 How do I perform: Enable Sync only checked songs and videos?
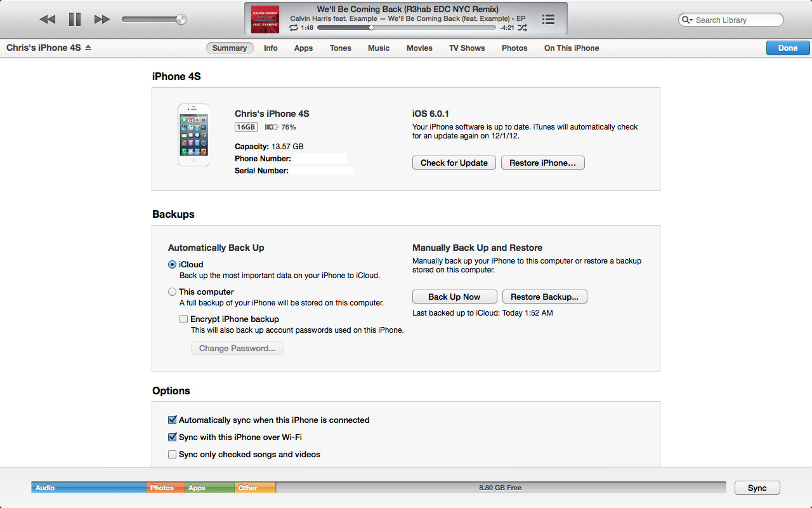point(172,454)
